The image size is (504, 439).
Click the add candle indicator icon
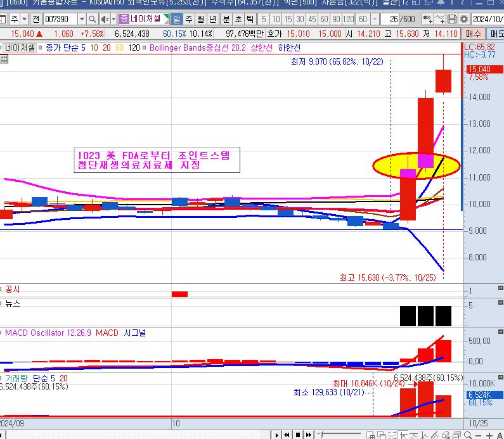428,19
